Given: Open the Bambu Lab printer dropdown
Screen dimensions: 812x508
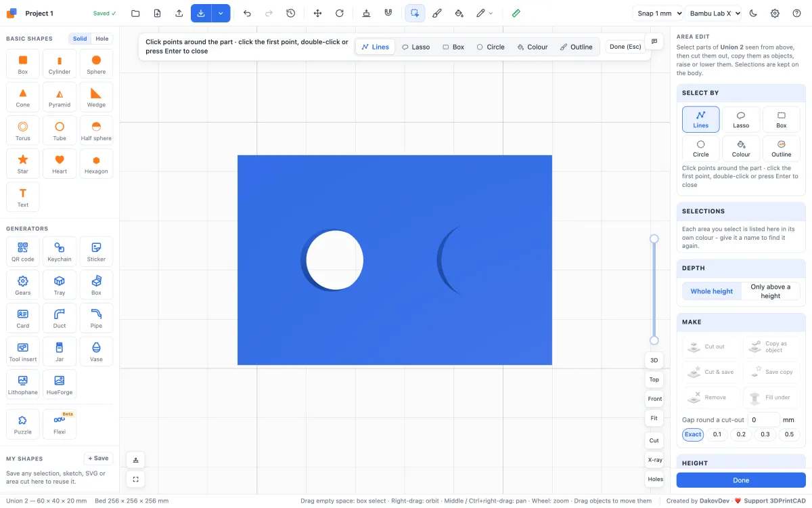Looking at the screenshot, I should tap(713, 14).
